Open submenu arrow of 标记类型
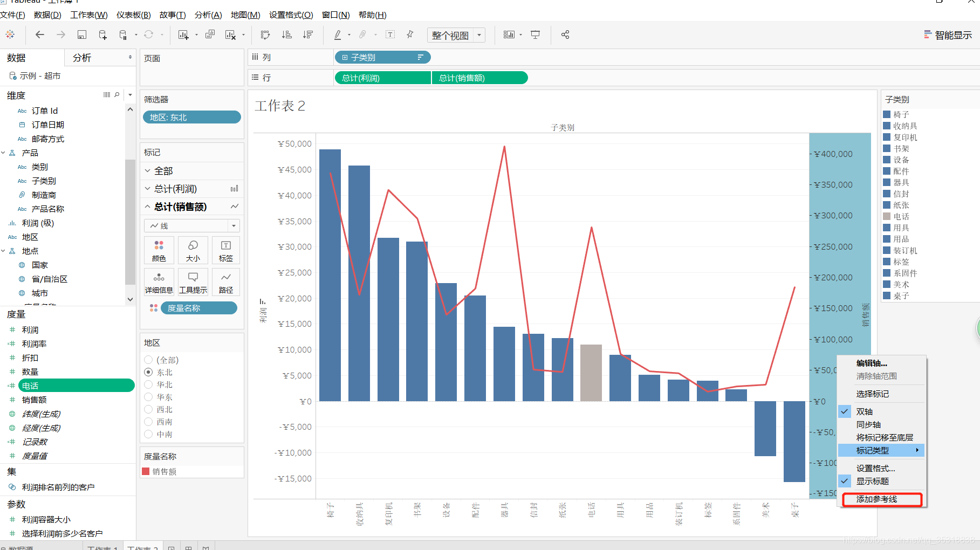The width and height of the screenshot is (980, 550). click(x=917, y=450)
